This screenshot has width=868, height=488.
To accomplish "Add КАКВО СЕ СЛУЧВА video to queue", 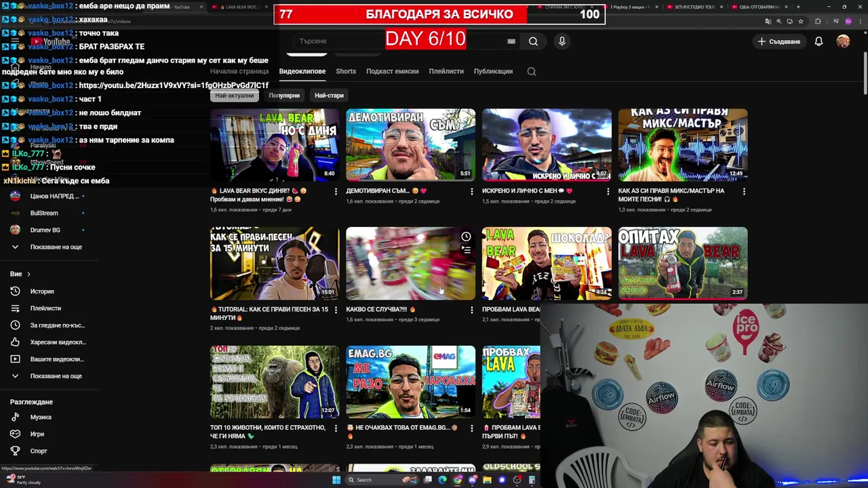I will point(466,249).
